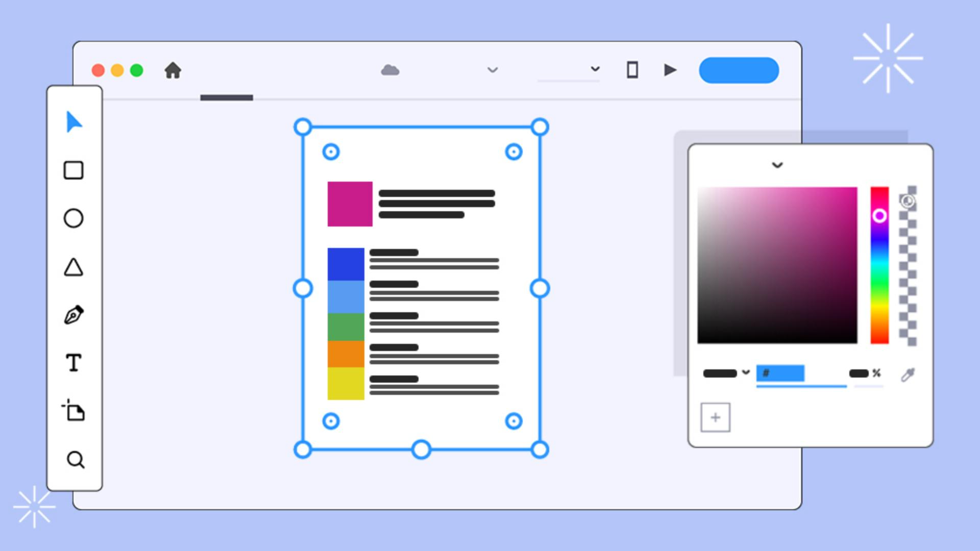This screenshot has height=551, width=980.
Task: Open color mode dropdown beside hex field
Action: click(746, 372)
